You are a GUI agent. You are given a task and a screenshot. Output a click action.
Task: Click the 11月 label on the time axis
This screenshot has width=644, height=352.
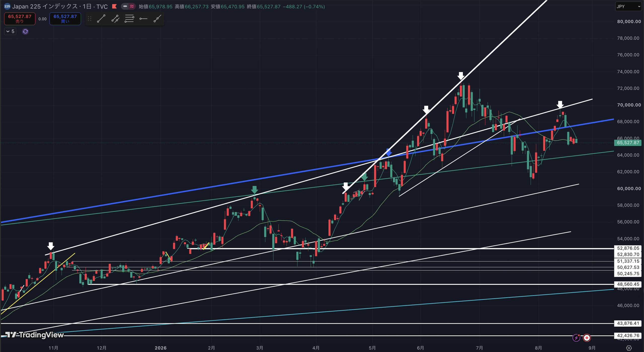click(53, 348)
